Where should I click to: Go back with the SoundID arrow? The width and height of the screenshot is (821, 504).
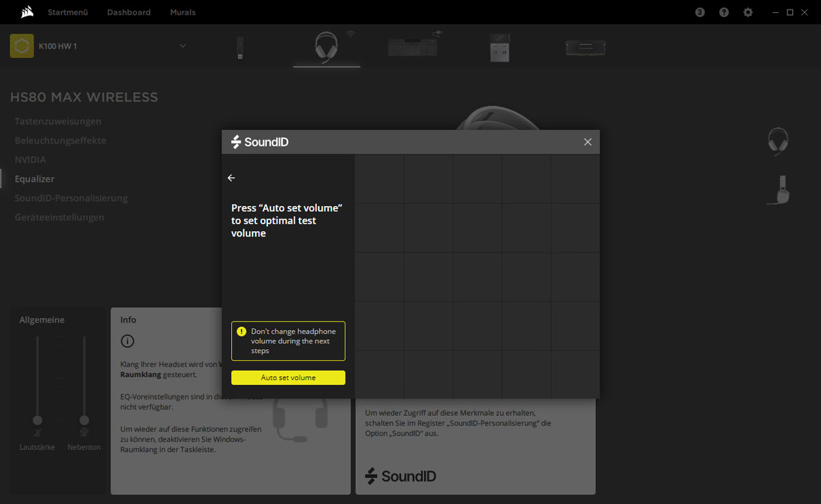pyautogui.click(x=231, y=178)
